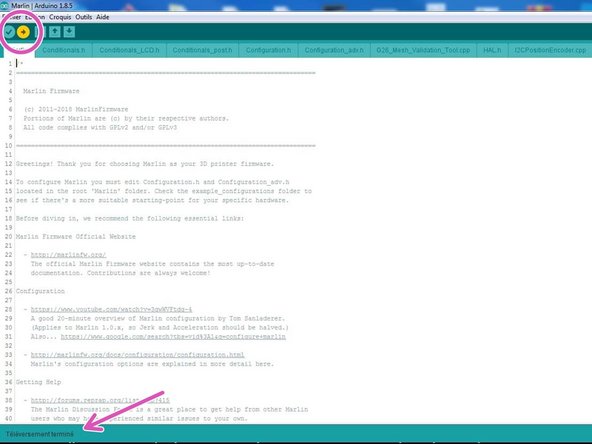The image size is (592, 444).
Task: Switch to the Conditionals_post.h tab
Action: 202,50
